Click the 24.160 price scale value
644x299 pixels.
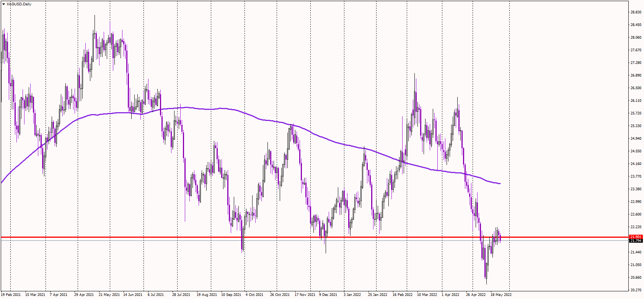tap(636, 164)
